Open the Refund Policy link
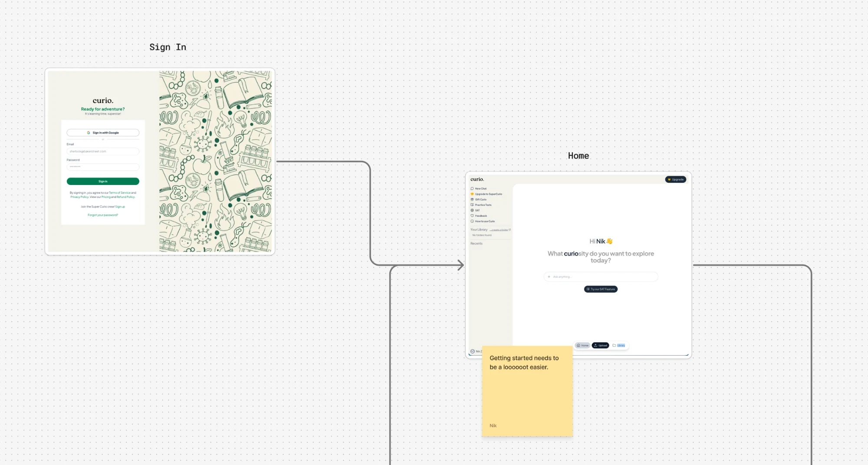This screenshot has width=868, height=465. tap(125, 197)
